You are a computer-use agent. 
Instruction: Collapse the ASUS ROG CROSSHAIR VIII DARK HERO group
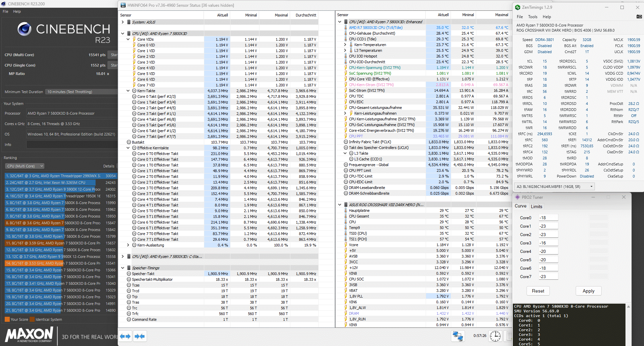coord(339,205)
